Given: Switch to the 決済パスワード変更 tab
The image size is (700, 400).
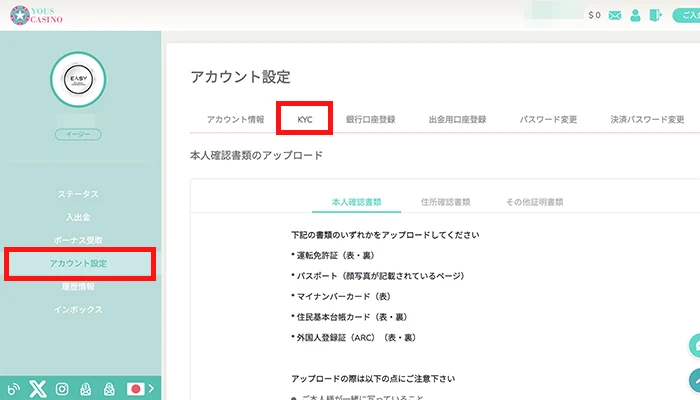Looking at the screenshot, I should [647, 120].
